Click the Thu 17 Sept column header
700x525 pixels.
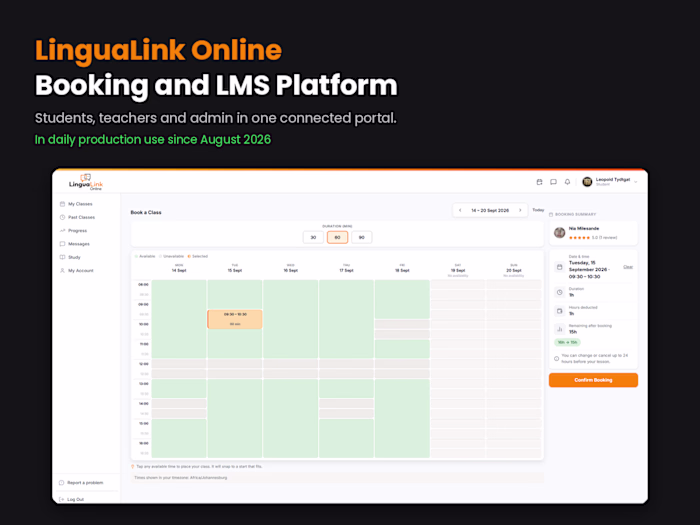tap(346, 268)
